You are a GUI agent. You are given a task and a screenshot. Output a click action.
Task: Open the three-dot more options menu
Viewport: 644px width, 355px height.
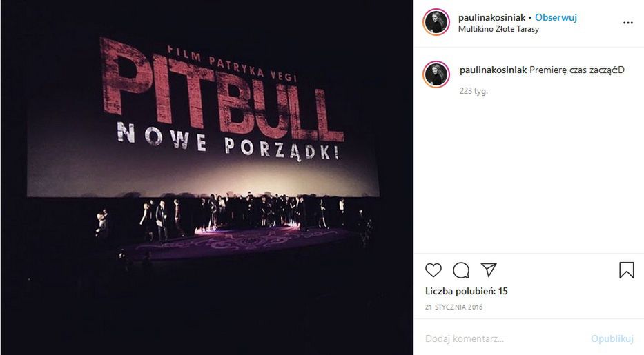[627, 23]
